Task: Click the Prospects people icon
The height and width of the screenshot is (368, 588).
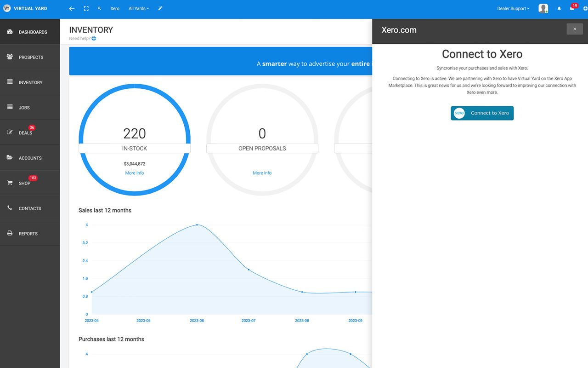Action: pyautogui.click(x=10, y=57)
